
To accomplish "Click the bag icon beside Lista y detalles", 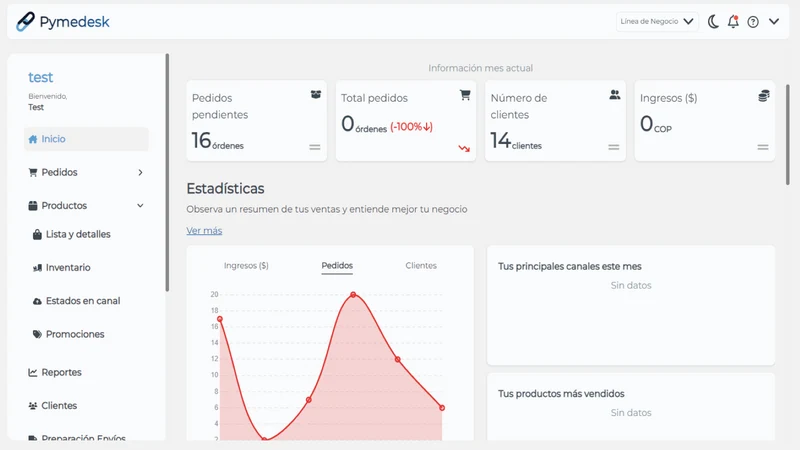I will pos(37,234).
